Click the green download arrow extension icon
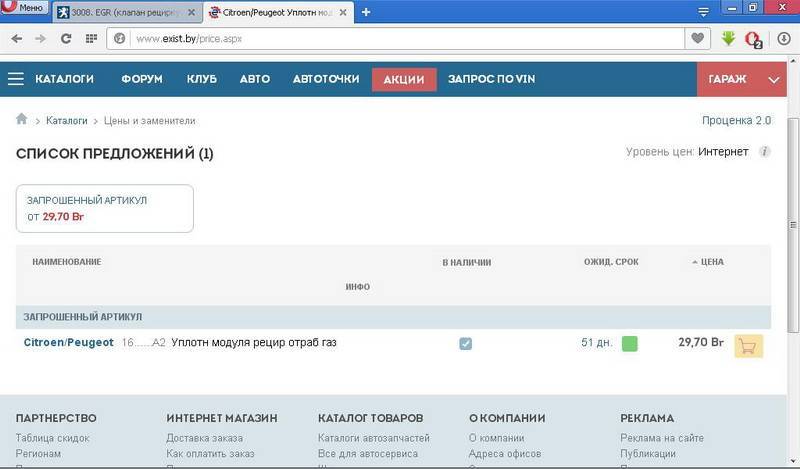Viewport: 800px width, 469px height. coord(729,39)
